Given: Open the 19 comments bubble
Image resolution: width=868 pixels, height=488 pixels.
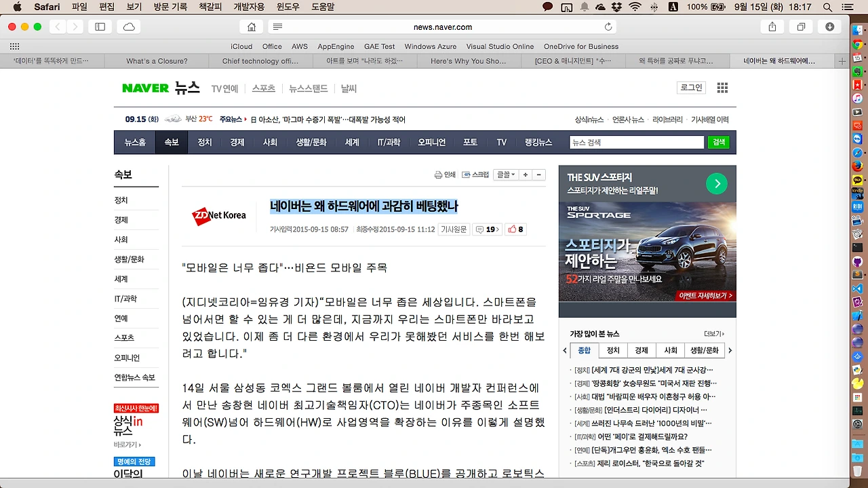Looking at the screenshot, I should (487, 229).
